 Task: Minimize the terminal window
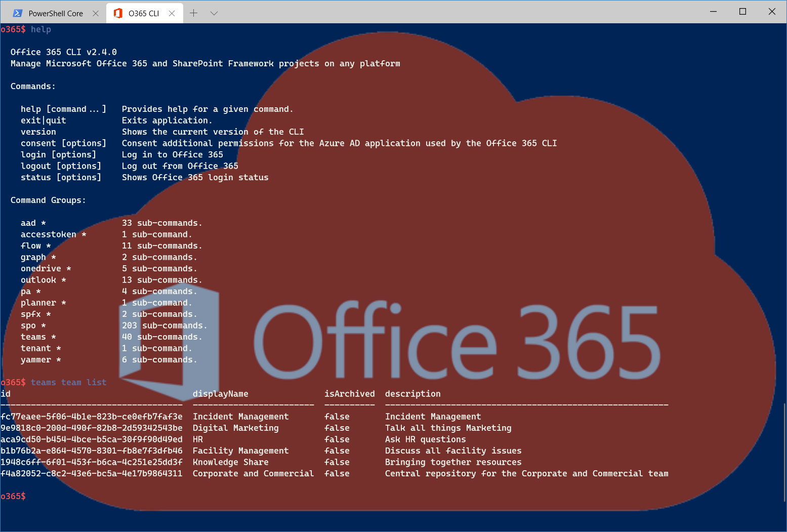[x=714, y=12]
